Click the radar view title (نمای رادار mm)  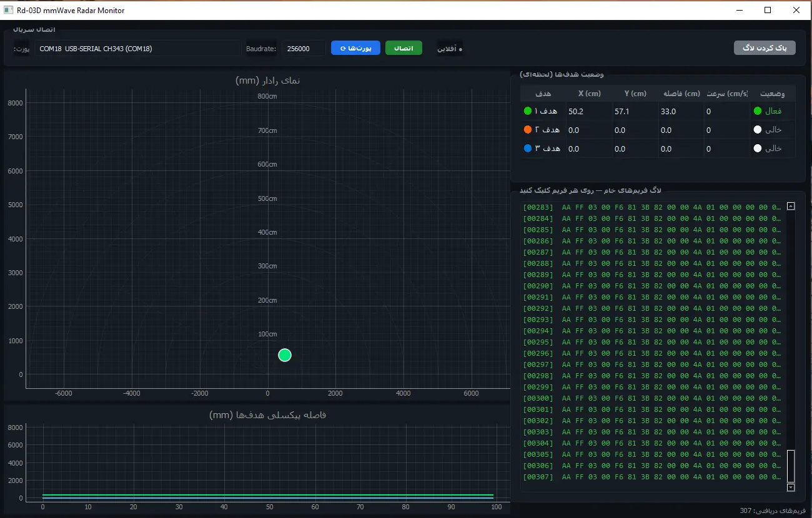point(268,81)
